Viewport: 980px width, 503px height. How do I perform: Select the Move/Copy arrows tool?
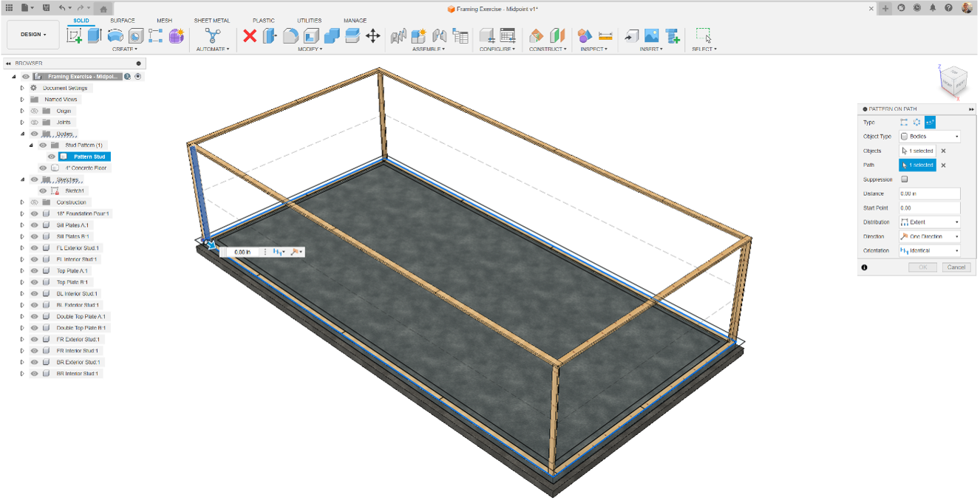(x=372, y=35)
